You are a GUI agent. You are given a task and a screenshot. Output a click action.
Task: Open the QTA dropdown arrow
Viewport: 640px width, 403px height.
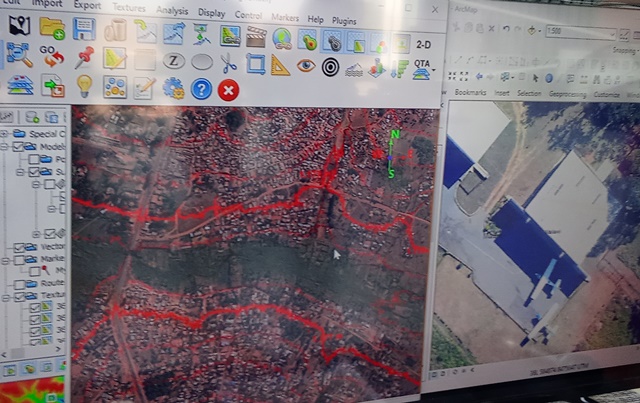click(x=434, y=70)
